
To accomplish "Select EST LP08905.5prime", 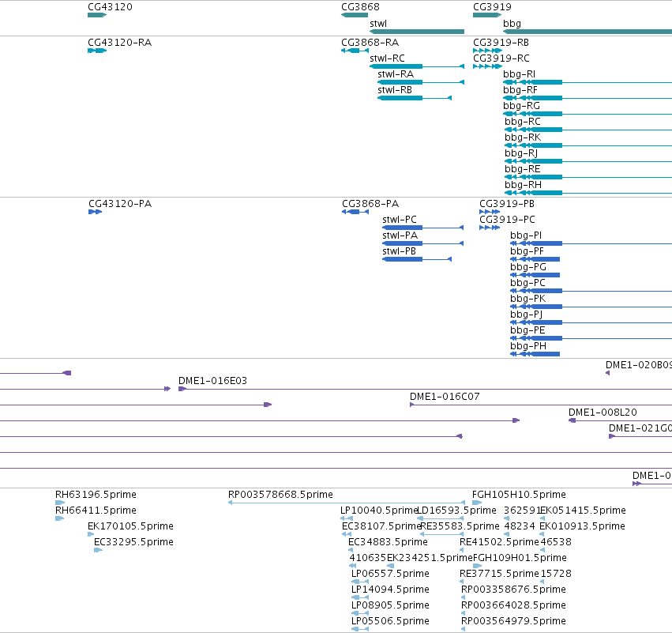I will [390, 606].
